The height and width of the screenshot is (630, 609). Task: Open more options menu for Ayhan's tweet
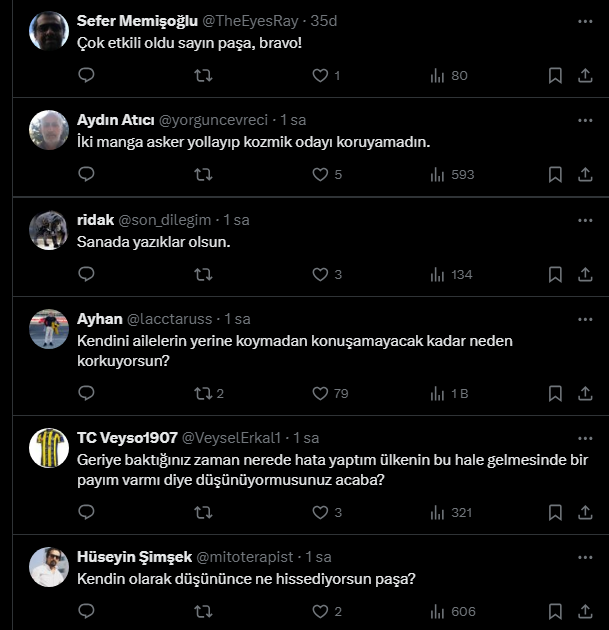585,319
